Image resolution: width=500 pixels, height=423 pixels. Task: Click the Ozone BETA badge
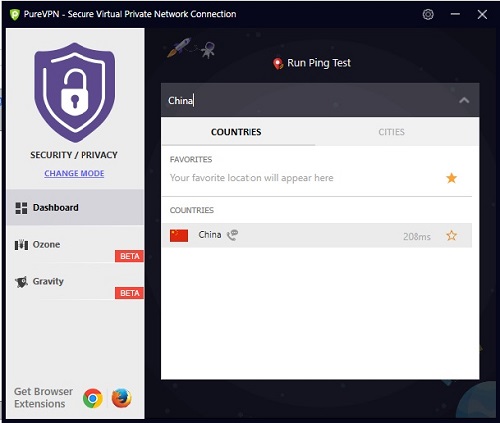pos(129,256)
